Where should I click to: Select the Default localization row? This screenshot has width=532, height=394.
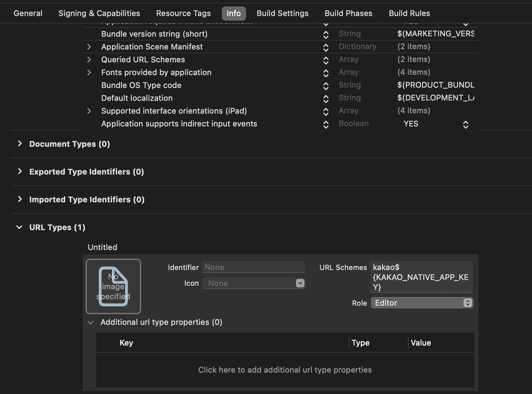point(281,98)
